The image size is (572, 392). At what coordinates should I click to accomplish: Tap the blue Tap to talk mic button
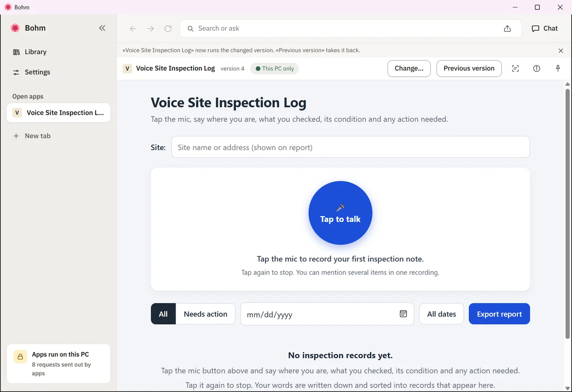(340, 213)
